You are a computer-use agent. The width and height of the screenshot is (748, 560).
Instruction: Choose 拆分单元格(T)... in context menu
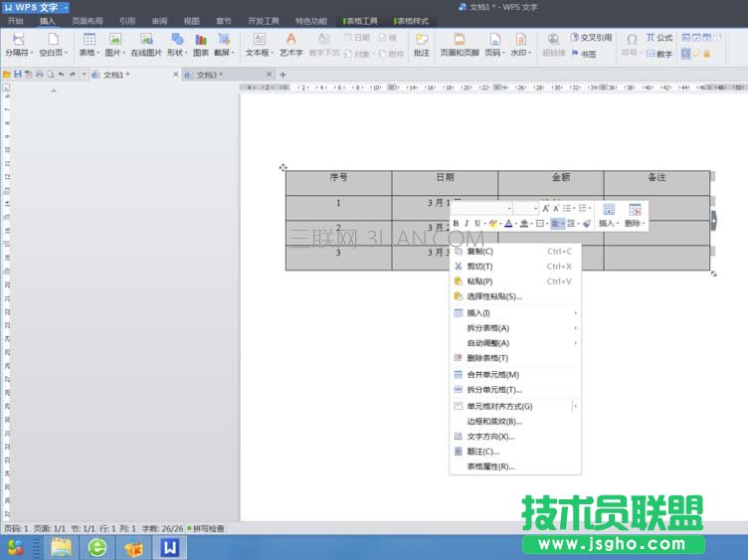515,390
